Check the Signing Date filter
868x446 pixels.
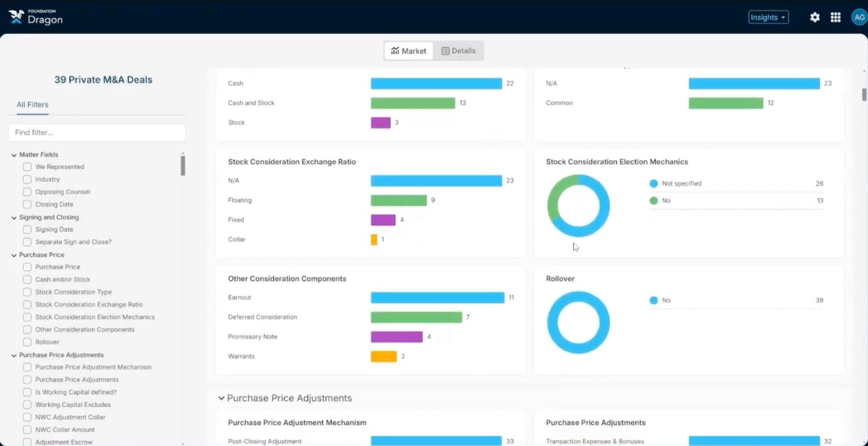tap(27, 229)
